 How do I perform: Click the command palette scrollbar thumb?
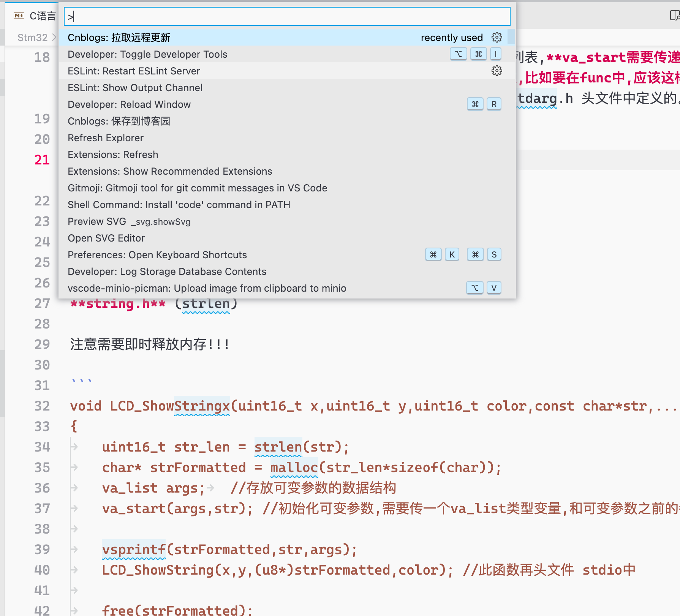[x=511, y=37]
